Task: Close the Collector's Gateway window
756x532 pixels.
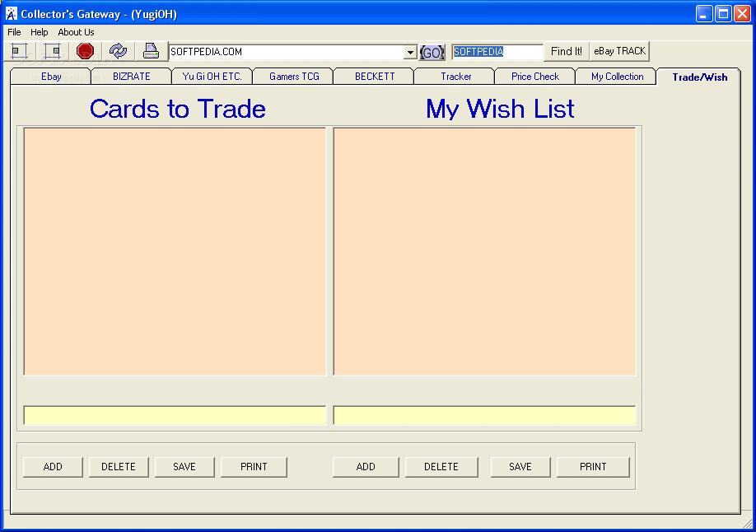Action: pos(742,13)
